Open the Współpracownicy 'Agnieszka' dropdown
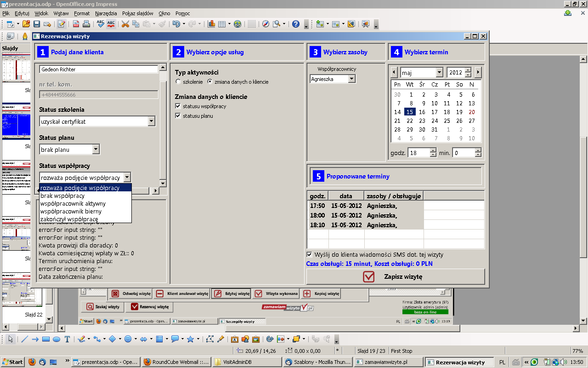The width and height of the screenshot is (588, 368). click(x=351, y=79)
